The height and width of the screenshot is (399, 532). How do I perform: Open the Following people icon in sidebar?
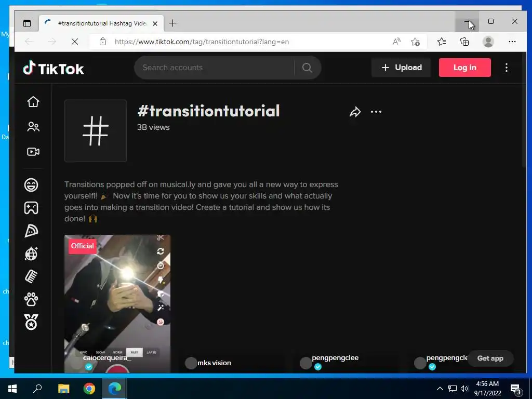pos(33,127)
